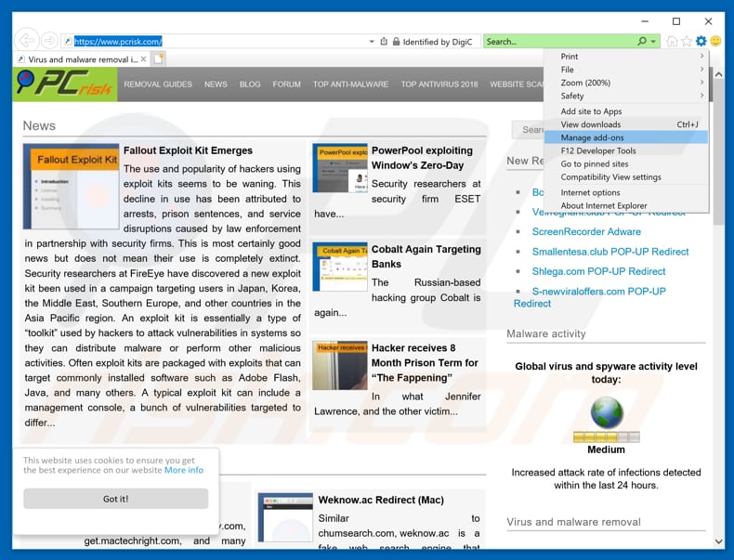Select Add site to Apps
The width and height of the screenshot is (734, 560).
626,111
